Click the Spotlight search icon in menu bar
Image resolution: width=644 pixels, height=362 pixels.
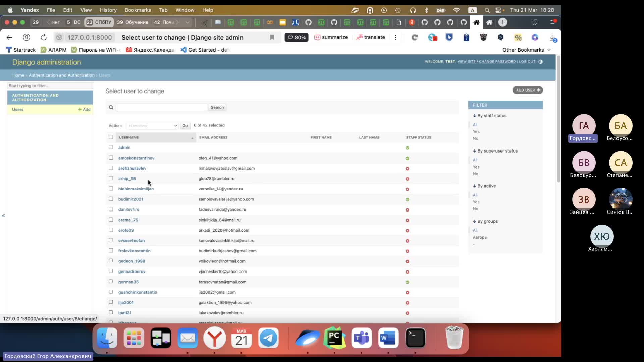tap(487, 10)
